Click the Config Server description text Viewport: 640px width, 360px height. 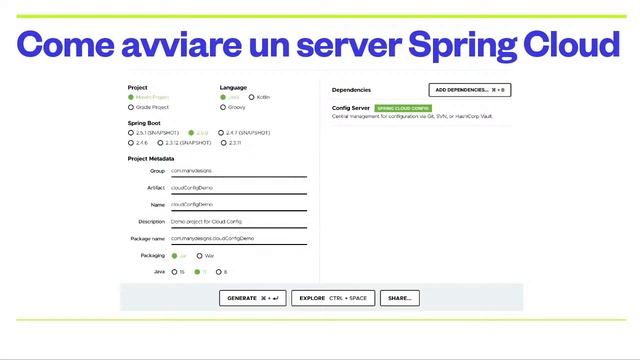[x=412, y=117]
